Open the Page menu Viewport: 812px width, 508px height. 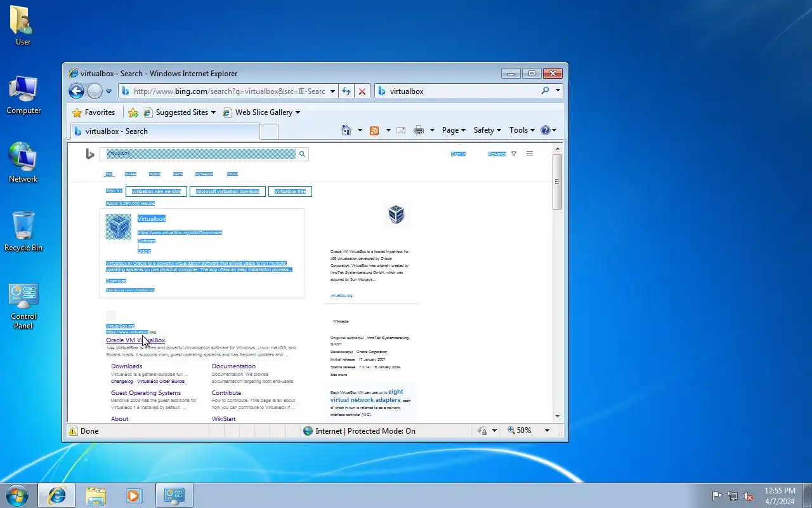[454, 130]
